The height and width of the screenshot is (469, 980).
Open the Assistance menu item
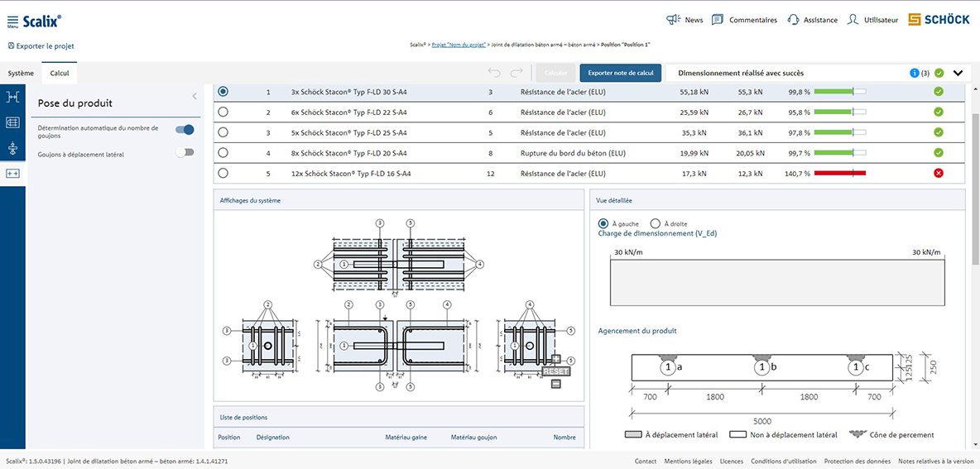pyautogui.click(x=813, y=20)
